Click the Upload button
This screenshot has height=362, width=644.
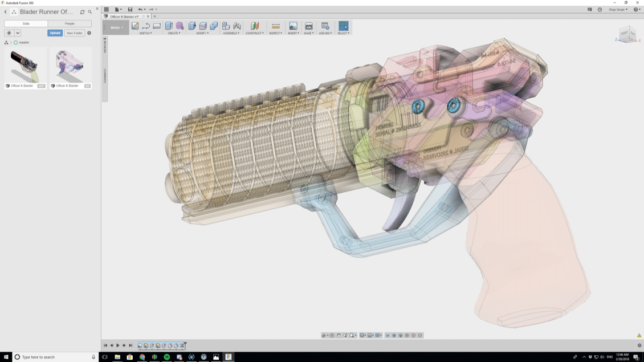tap(55, 33)
